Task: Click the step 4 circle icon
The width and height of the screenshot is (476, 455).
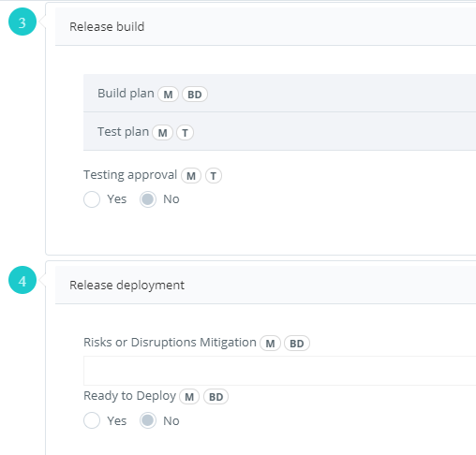Action: pos(22,280)
